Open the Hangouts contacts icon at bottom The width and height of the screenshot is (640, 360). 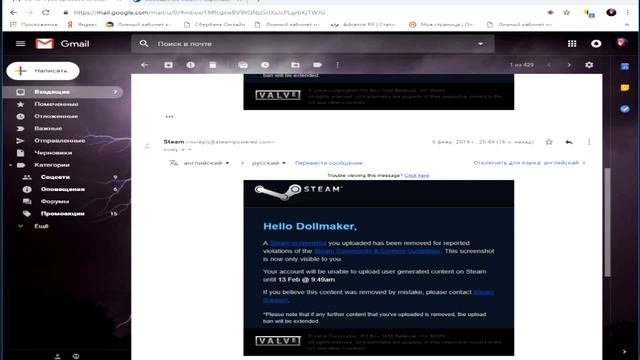tap(58, 356)
